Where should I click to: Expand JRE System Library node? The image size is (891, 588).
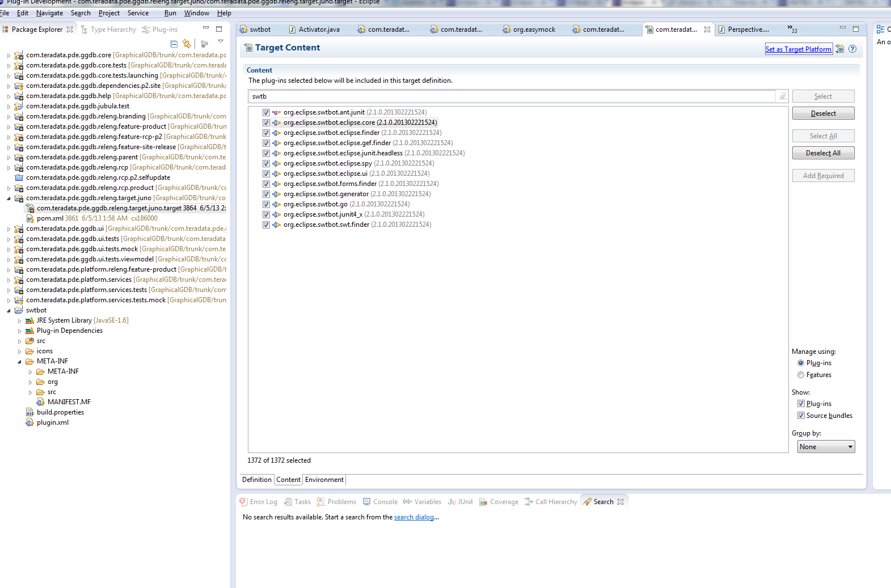pyautogui.click(x=19, y=321)
